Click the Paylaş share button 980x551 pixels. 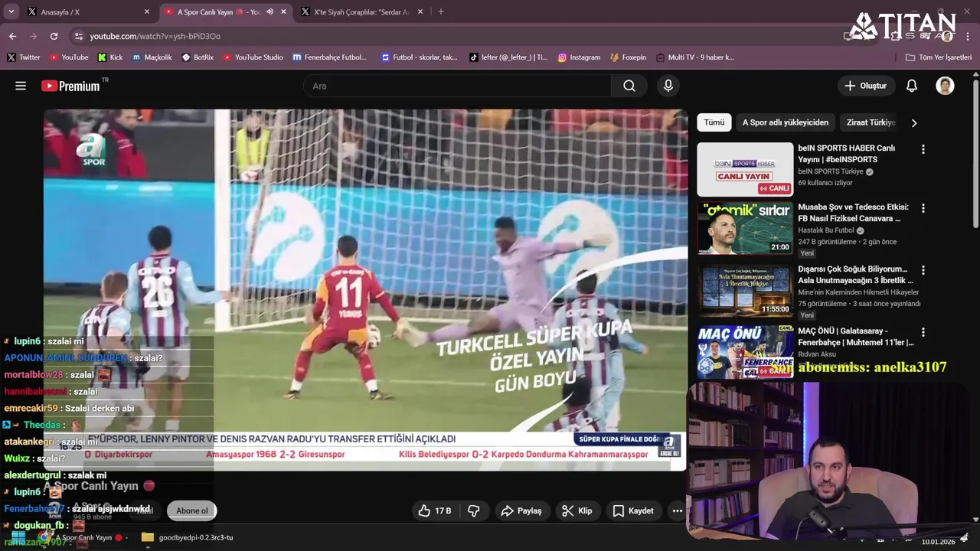pyautogui.click(x=521, y=510)
